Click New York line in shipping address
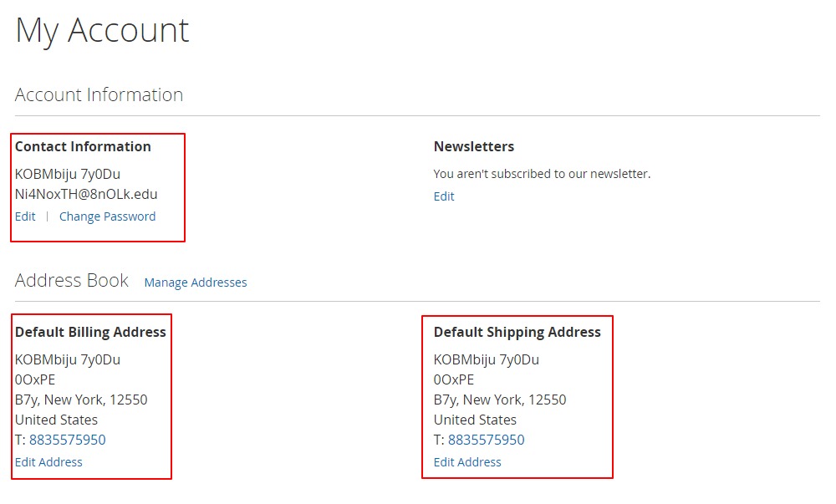Image resolution: width=836 pixels, height=504 pixels. tap(500, 400)
